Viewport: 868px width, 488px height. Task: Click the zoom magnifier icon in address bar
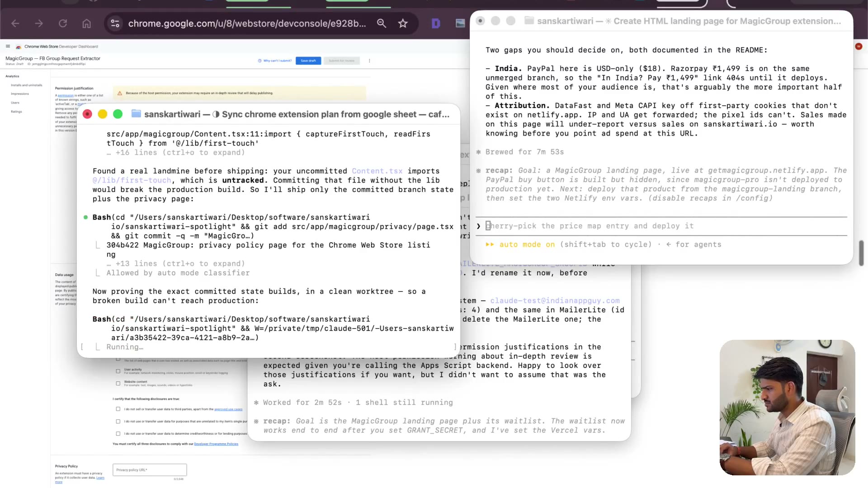point(382,23)
